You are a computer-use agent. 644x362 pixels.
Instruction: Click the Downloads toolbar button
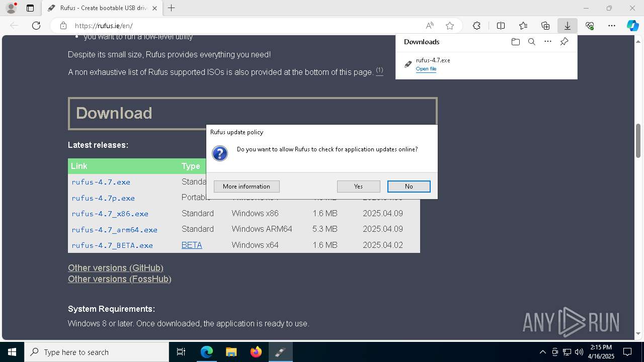(x=567, y=26)
